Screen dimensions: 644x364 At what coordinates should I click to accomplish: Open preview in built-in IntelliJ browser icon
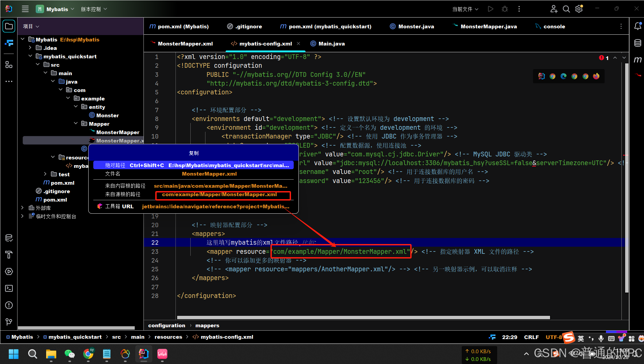pyautogui.click(x=542, y=76)
